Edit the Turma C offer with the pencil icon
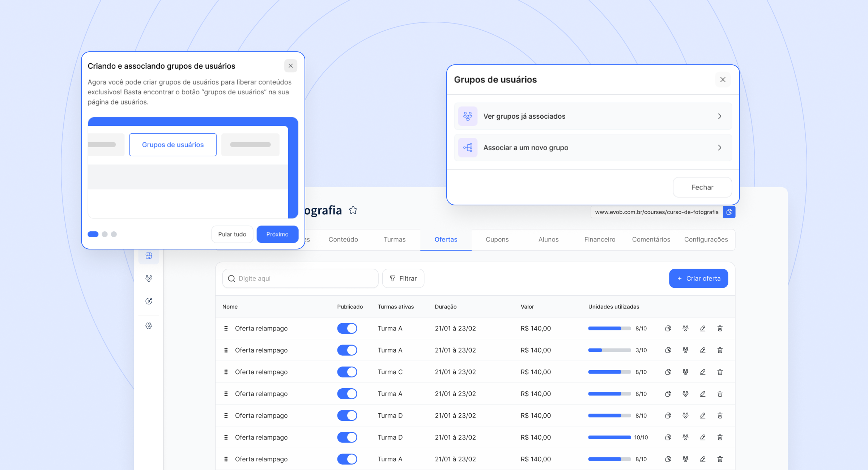The image size is (868, 470). click(703, 372)
